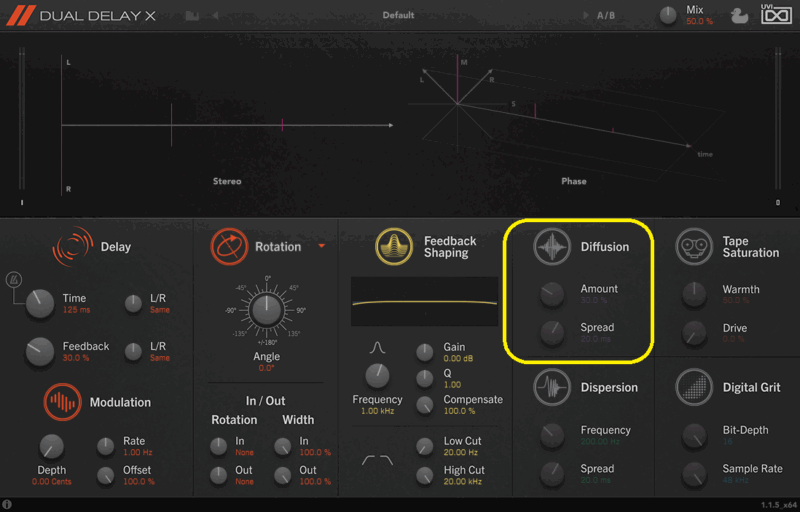Viewport: 800px width, 512px height.
Task: Enable the Digital Grit module icon
Action: coord(694,387)
